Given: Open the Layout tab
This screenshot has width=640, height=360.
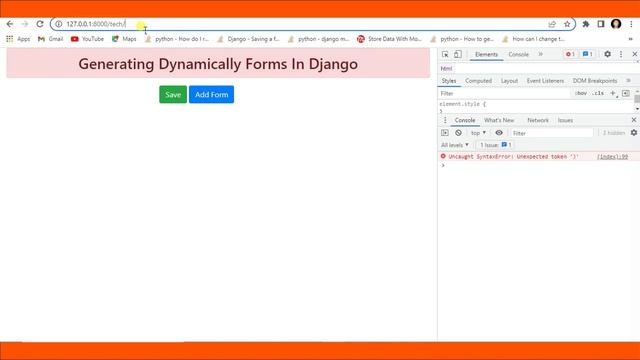Looking at the screenshot, I should [509, 81].
